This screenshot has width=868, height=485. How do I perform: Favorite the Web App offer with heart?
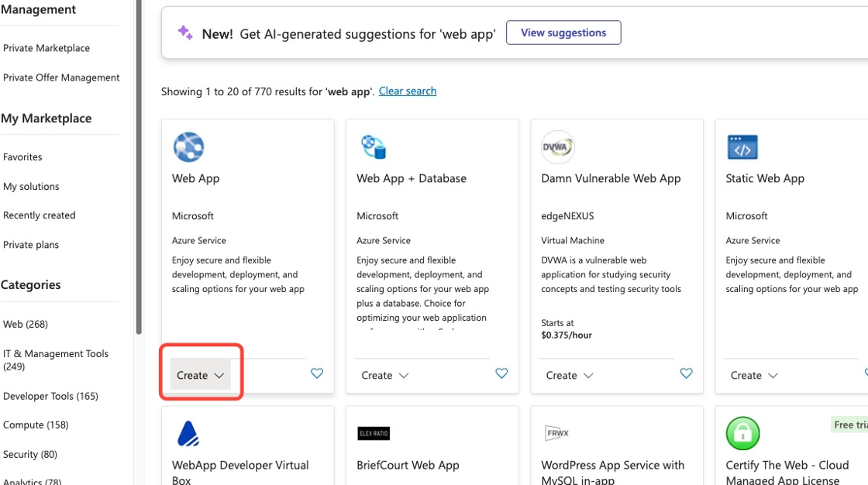pyautogui.click(x=317, y=373)
